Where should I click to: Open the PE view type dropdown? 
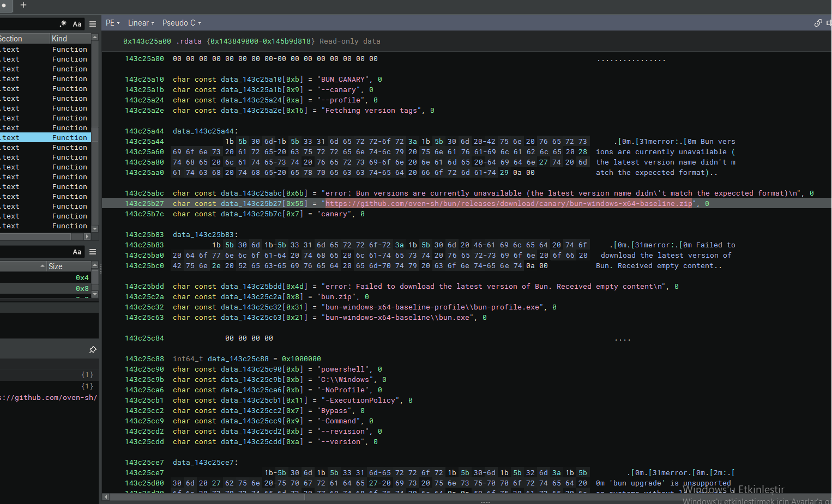tap(113, 23)
